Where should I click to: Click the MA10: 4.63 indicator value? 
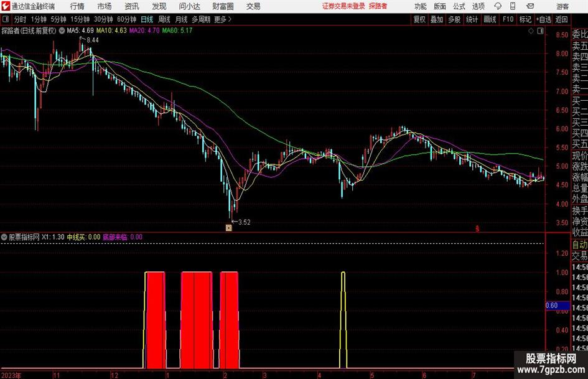pyautogui.click(x=111, y=30)
